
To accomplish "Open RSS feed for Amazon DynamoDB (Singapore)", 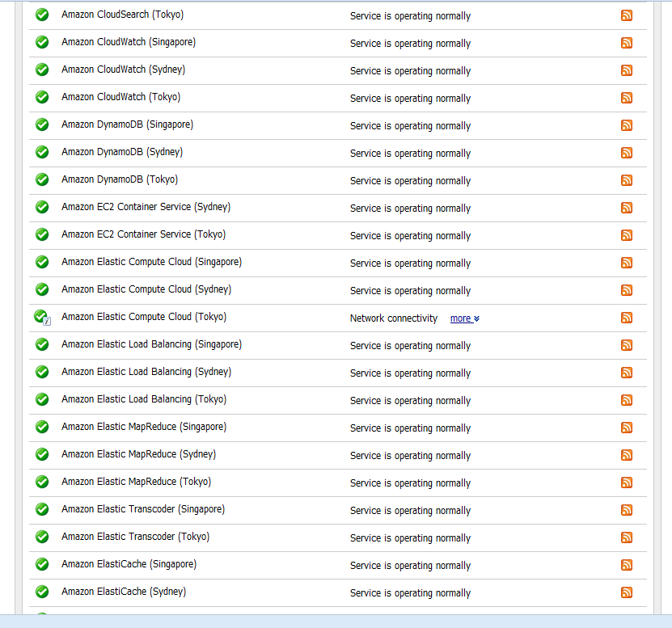I will [627, 125].
